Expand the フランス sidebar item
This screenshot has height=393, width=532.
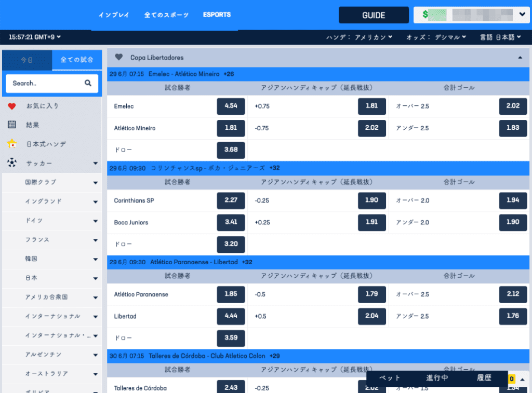[96, 240]
